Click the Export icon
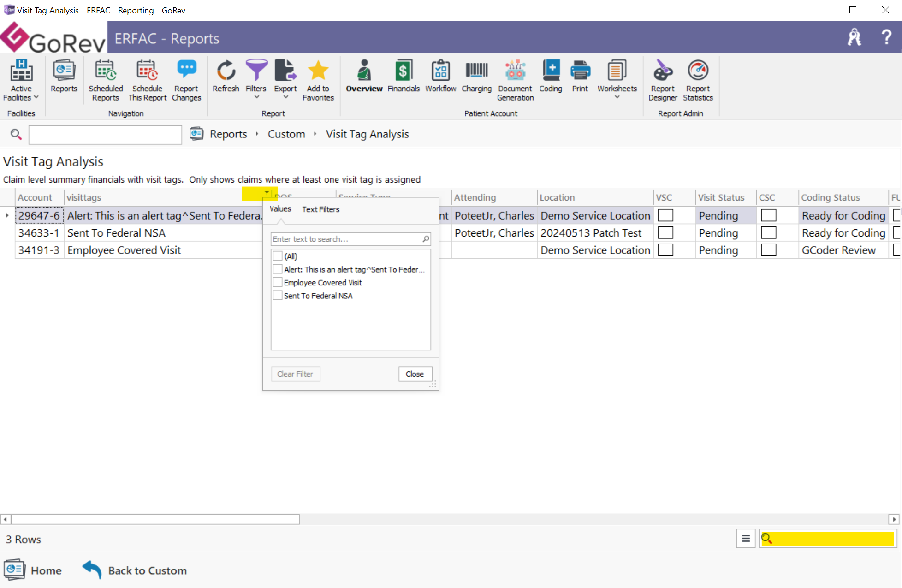This screenshot has height=588, width=902. pos(285,71)
